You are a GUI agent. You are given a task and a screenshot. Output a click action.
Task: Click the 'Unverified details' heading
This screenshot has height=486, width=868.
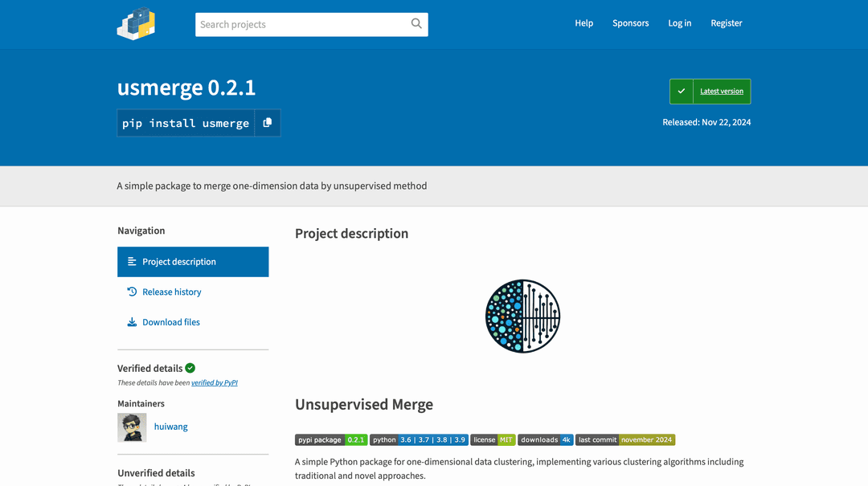coord(156,472)
